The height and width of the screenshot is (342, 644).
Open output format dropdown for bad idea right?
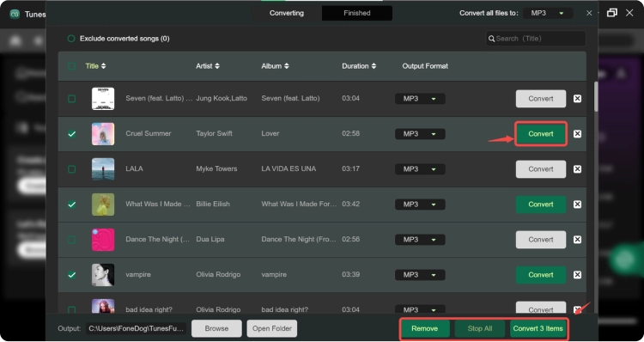(x=420, y=309)
